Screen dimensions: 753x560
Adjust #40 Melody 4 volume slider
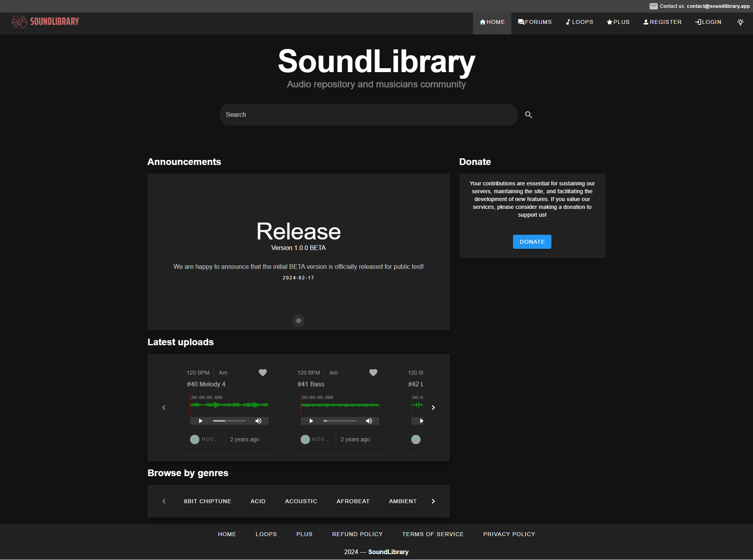tap(229, 421)
